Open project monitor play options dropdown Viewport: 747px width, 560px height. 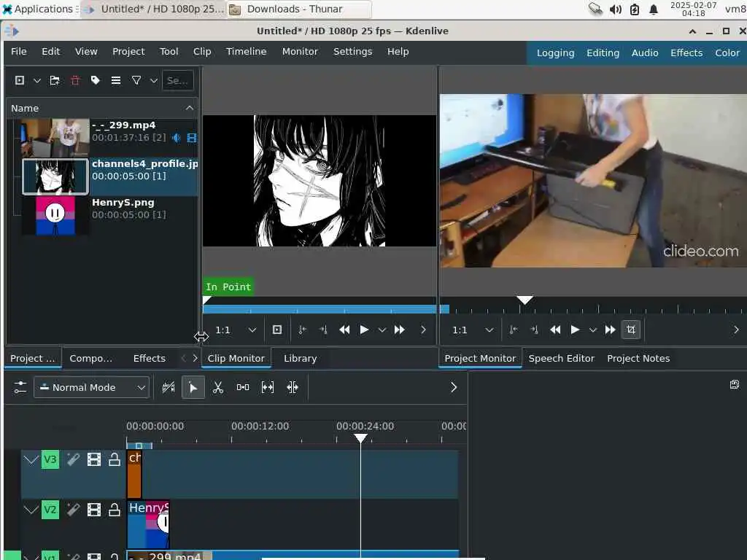592,330
